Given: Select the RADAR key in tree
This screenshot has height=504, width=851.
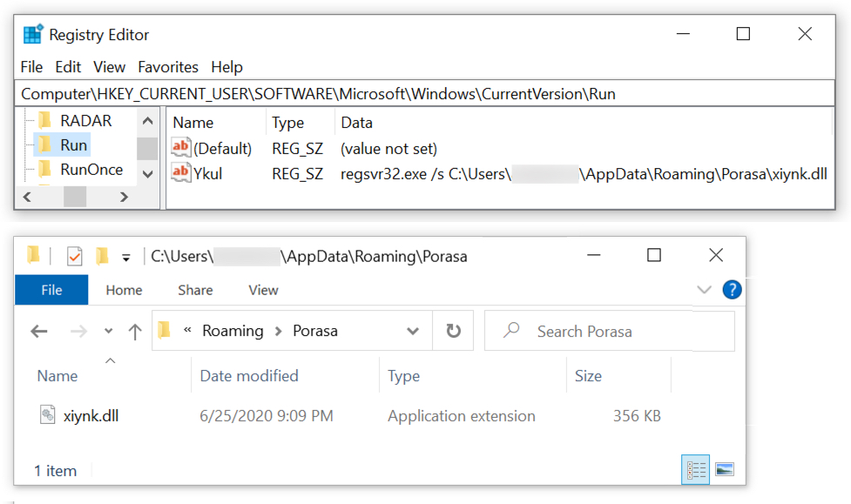Looking at the screenshot, I should 85,120.
